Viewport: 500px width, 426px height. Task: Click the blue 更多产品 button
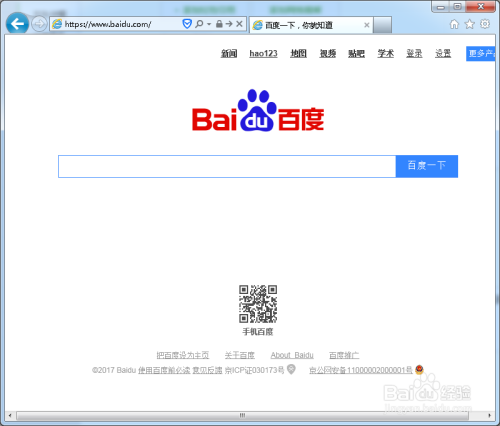(x=480, y=54)
